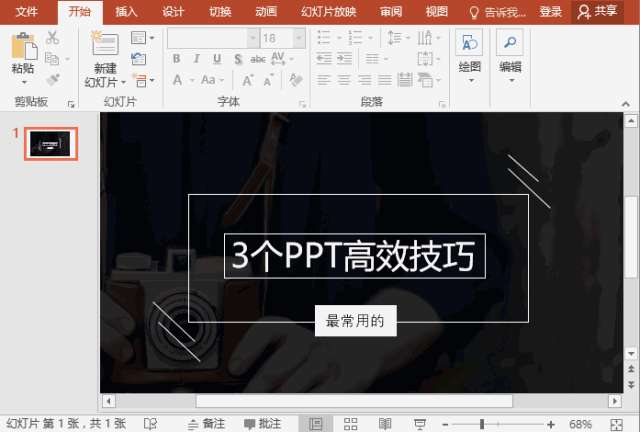Click the 共享 share button
This screenshot has width=640, height=432.
597,12
